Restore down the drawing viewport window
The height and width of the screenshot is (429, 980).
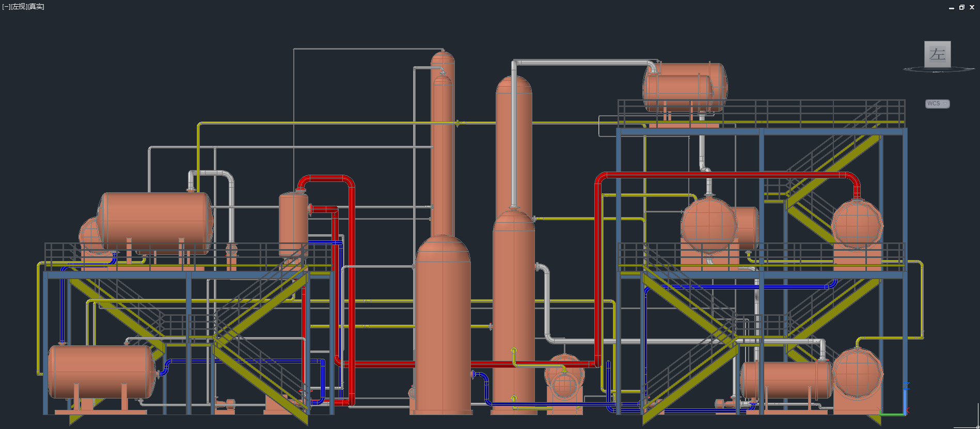click(x=961, y=7)
